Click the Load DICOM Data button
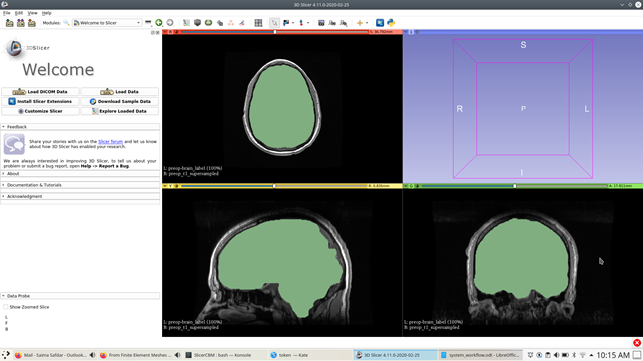 pyautogui.click(x=40, y=91)
